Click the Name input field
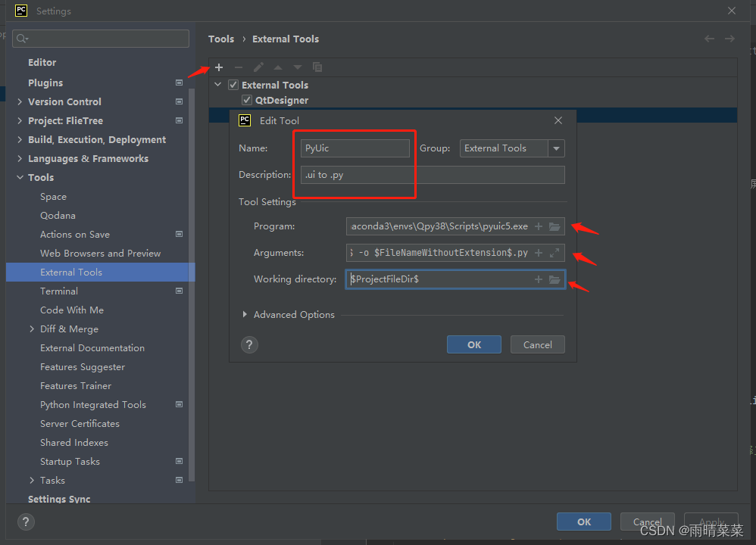 355,148
